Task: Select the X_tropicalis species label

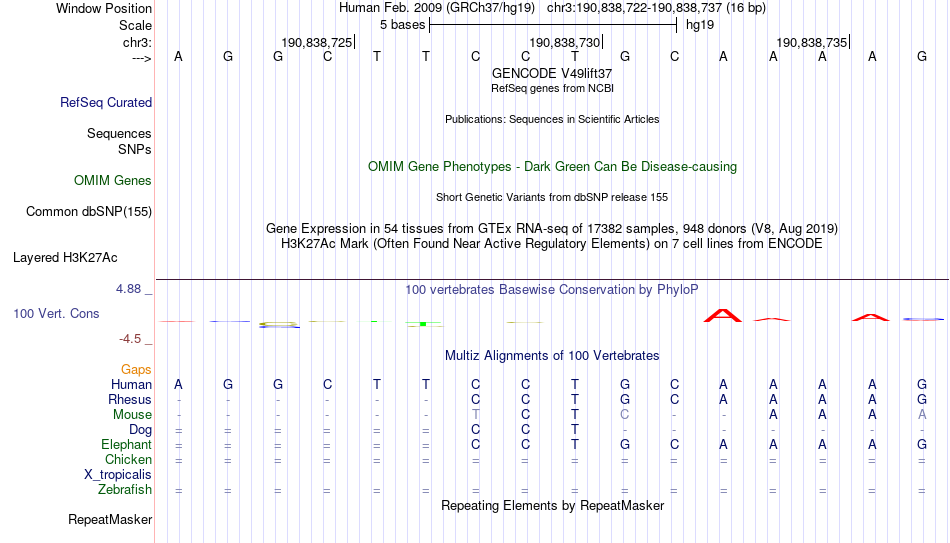Action: coord(118,475)
